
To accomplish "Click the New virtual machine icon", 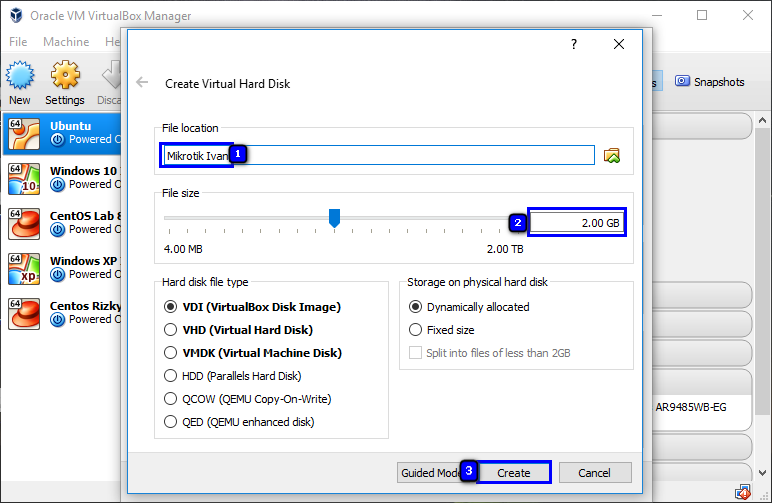I will tap(20, 77).
